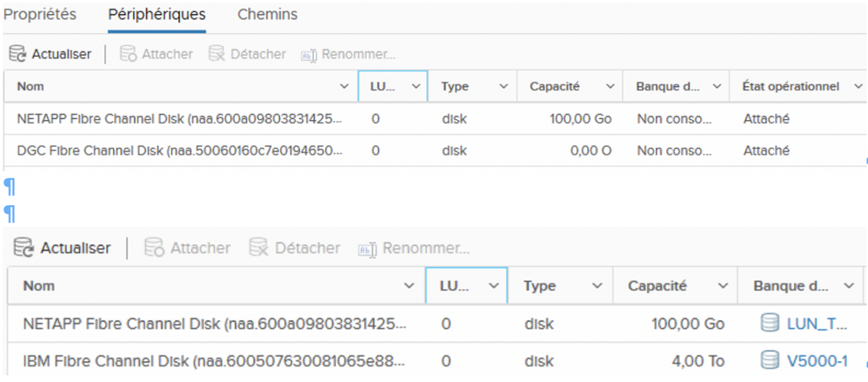Image resolution: width=868 pixels, height=382 pixels.
Task: Click the refresh icon in lower toolbar
Action: coord(24,248)
